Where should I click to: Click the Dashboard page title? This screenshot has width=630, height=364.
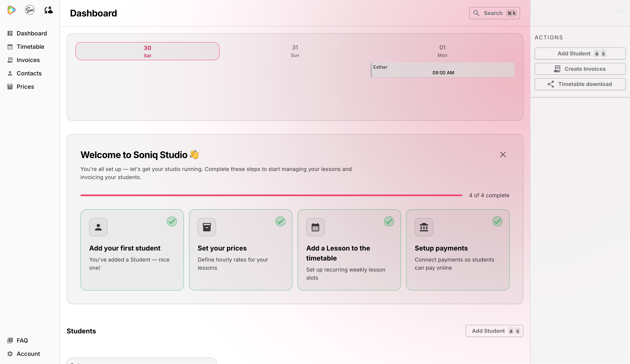pyautogui.click(x=93, y=13)
